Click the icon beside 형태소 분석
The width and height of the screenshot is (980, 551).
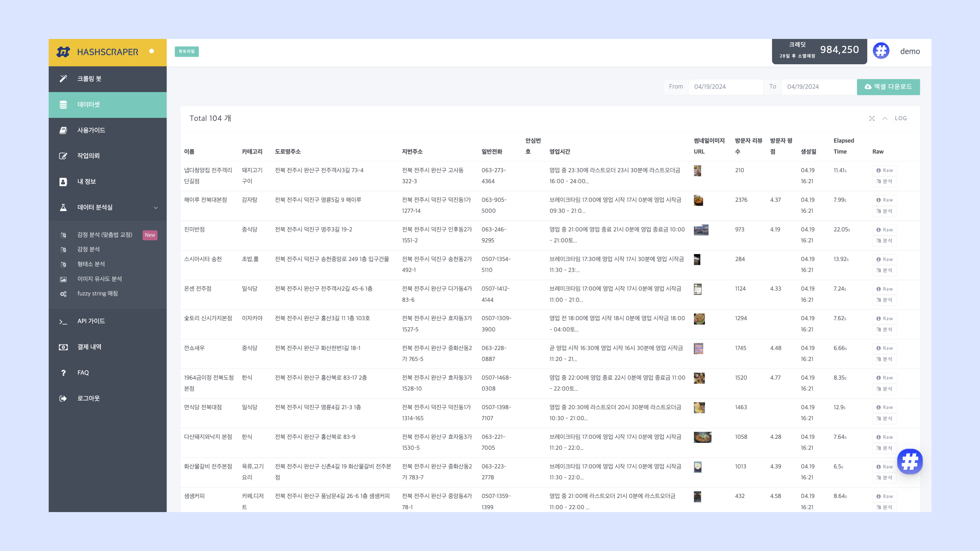point(63,265)
